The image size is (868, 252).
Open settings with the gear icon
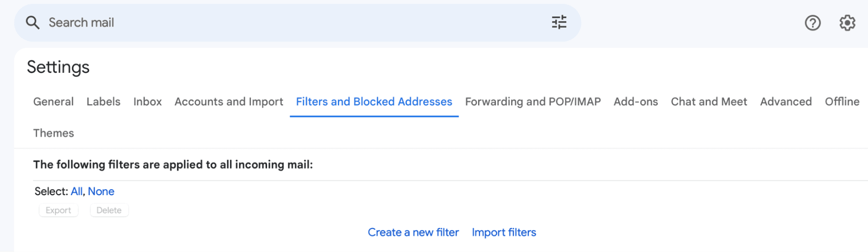[x=848, y=22]
